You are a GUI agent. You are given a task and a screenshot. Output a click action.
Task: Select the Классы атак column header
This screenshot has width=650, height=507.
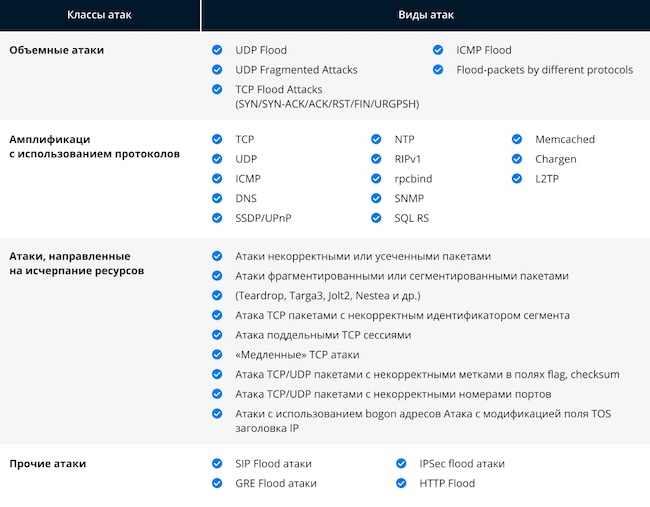tap(100, 15)
